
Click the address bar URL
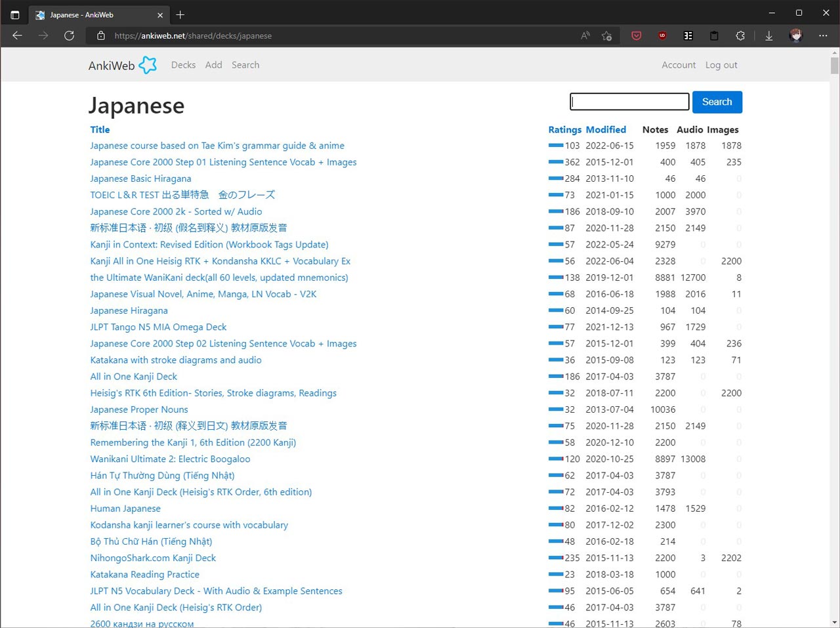coord(193,35)
